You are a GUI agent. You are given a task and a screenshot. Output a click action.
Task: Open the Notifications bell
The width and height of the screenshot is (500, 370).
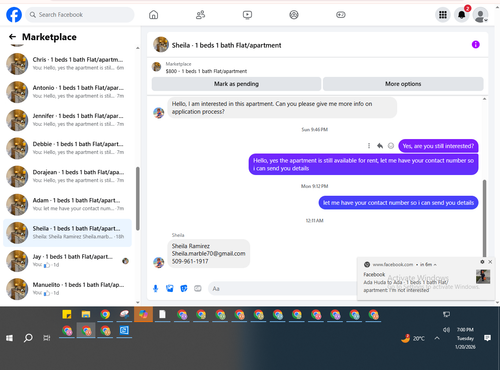(462, 15)
